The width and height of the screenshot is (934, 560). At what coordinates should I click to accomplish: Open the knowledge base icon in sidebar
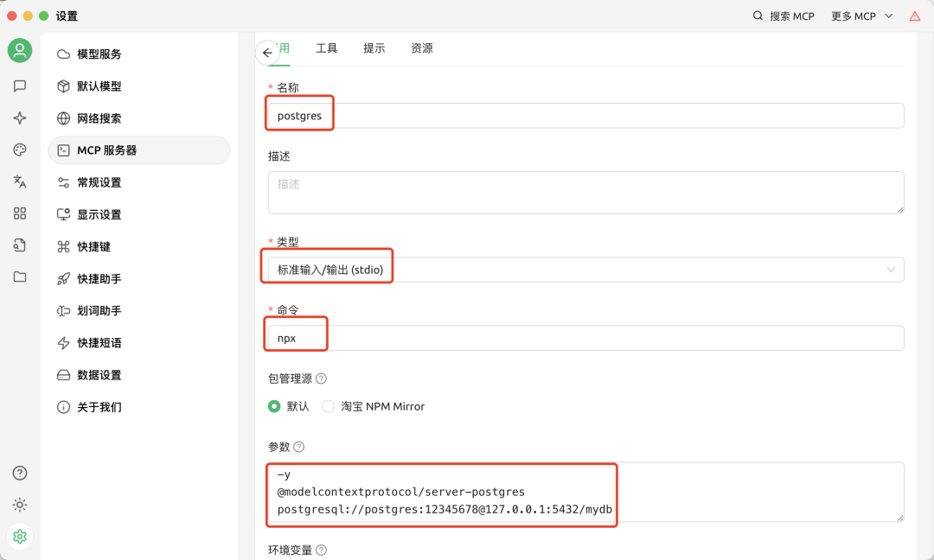point(19,245)
